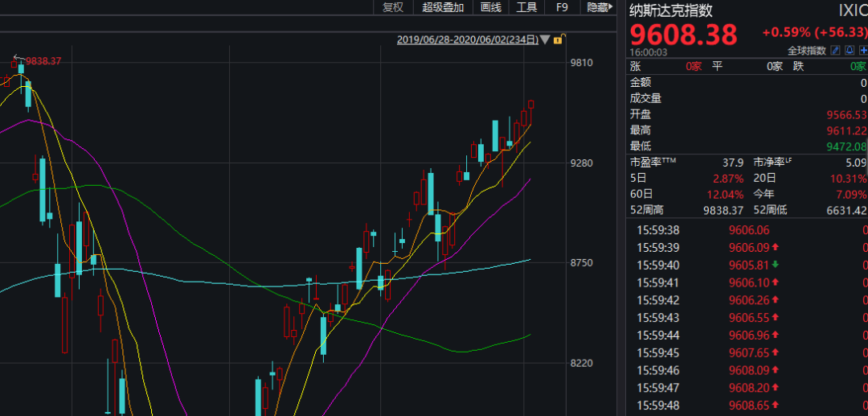The width and height of the screenshot is (868, 416).
Task: Click the plus icon to add watchlist
Action: (863, 51)
